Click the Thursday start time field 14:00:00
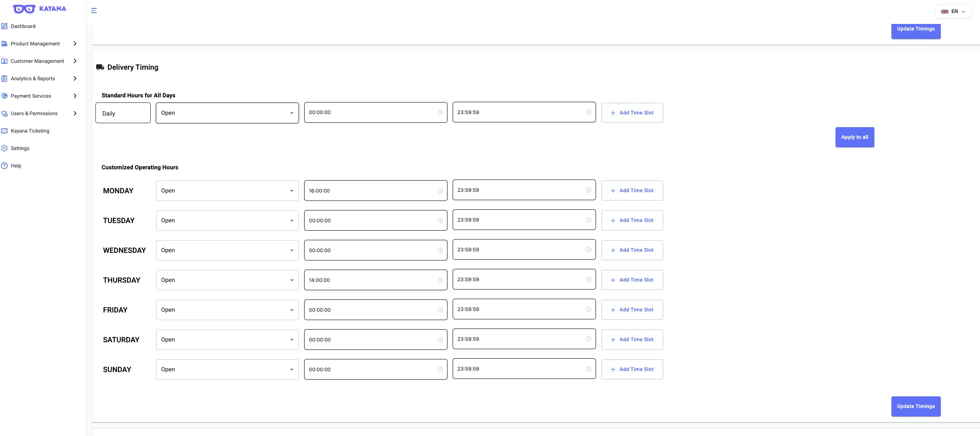The image size is (980, 436). click(x=376, y=280)
